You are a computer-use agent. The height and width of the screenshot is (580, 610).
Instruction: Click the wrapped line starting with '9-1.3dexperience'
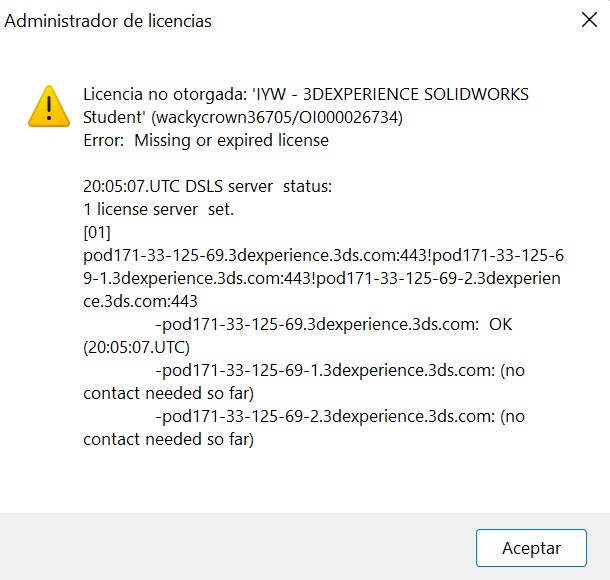point(321,279)
